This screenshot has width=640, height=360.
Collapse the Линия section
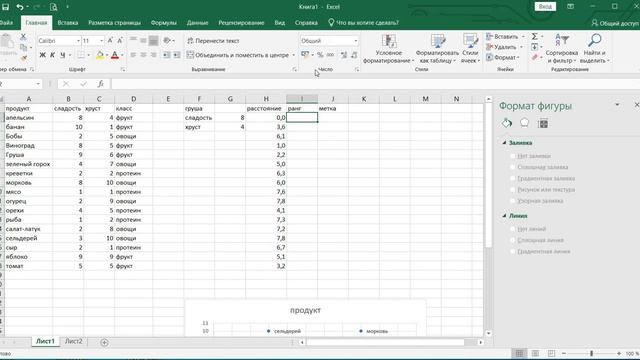504,216
